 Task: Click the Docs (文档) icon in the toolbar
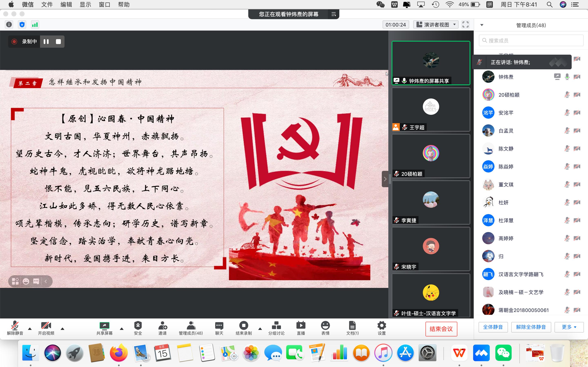(352, 326)
